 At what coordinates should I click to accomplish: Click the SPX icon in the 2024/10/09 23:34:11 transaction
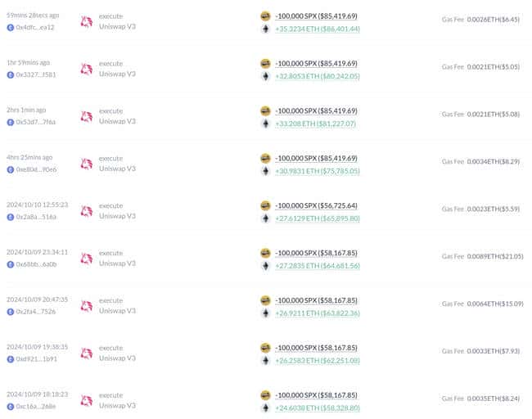264,253
